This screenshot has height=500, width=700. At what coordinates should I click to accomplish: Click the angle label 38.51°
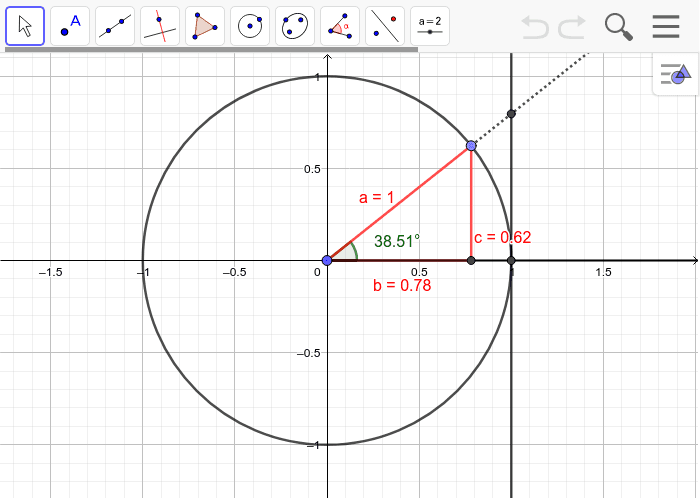tap(397, 241)
